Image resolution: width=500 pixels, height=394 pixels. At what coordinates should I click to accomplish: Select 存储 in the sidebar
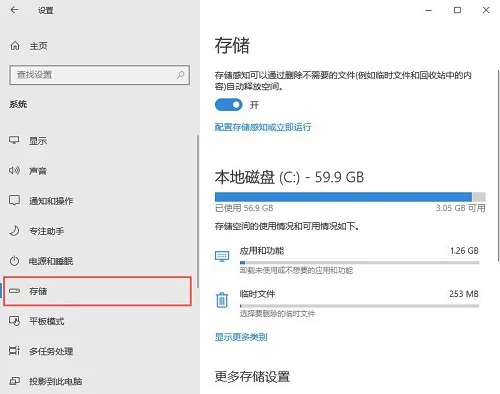click(97, 291)
